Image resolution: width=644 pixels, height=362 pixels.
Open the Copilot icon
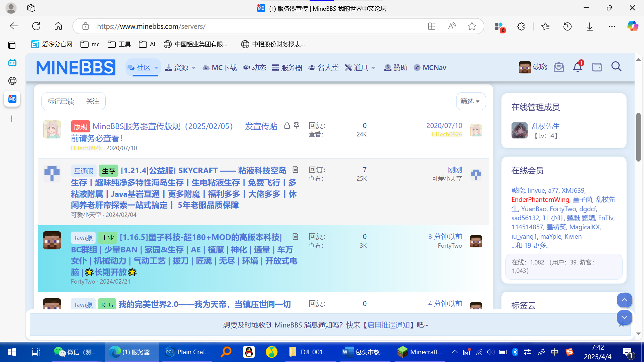click(x=633, y=26)
